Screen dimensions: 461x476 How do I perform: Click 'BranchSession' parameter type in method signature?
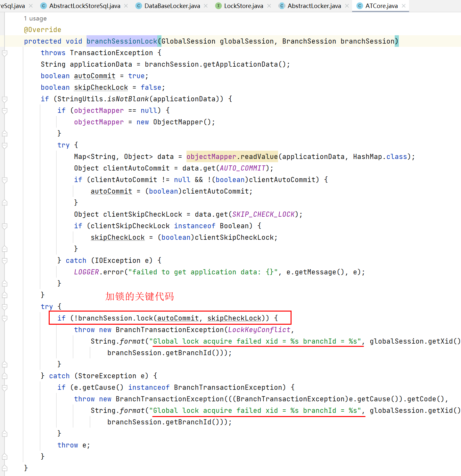point(309,41)
